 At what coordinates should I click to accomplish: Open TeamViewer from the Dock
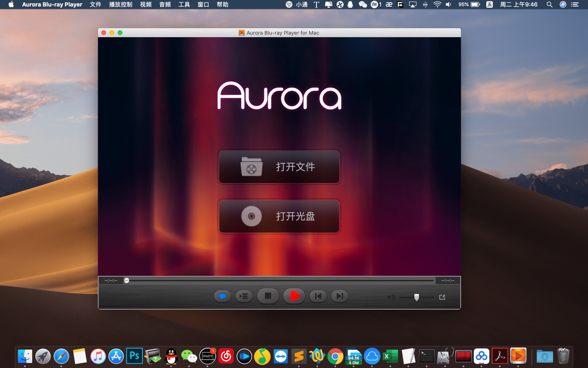pyautogui.click(x=281, y=355)
